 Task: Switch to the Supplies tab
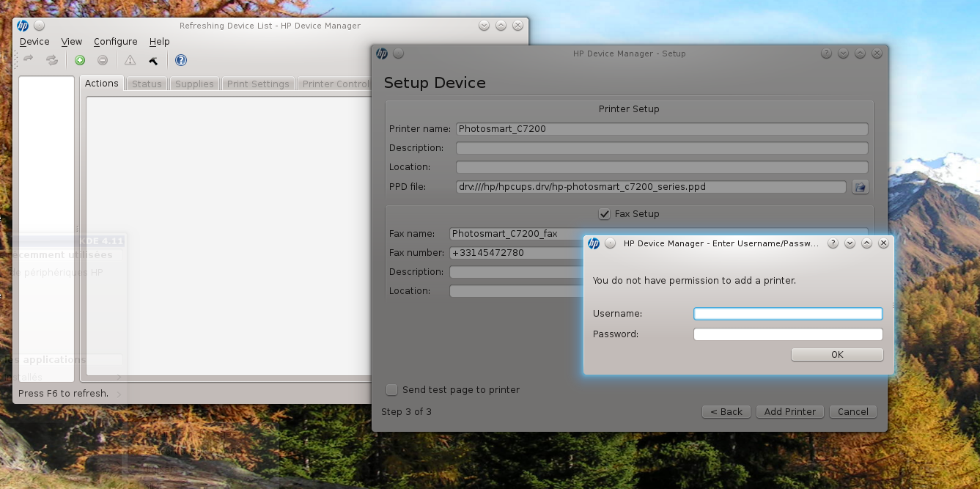click(x=194, y=84)
